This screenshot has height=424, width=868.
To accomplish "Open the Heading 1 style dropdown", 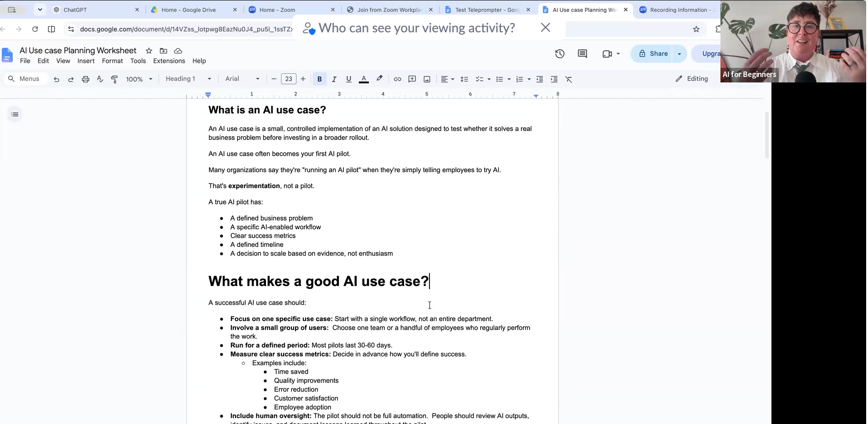I will click(188, 79).
